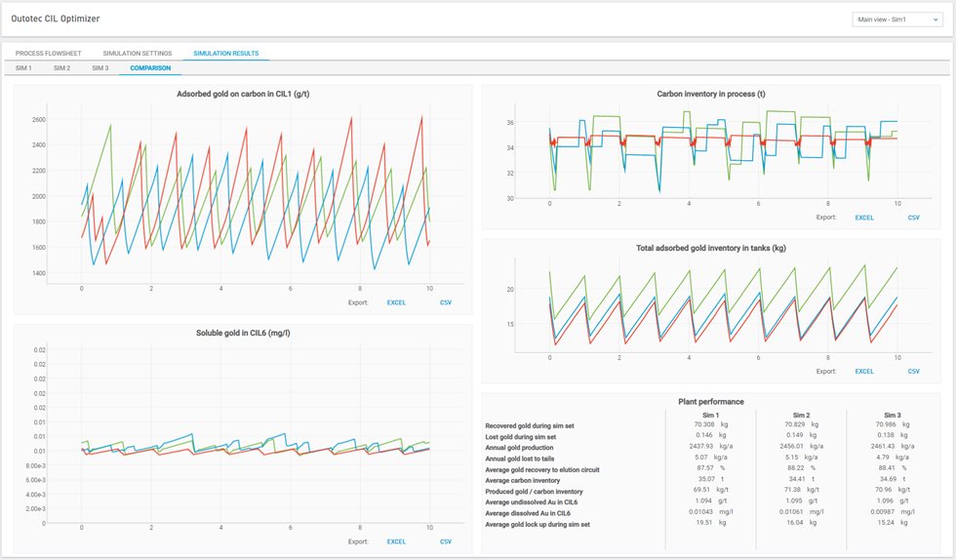Show the Sim 1 results sub-tab
The image size is (956, 560).
(x=22, y=68)
